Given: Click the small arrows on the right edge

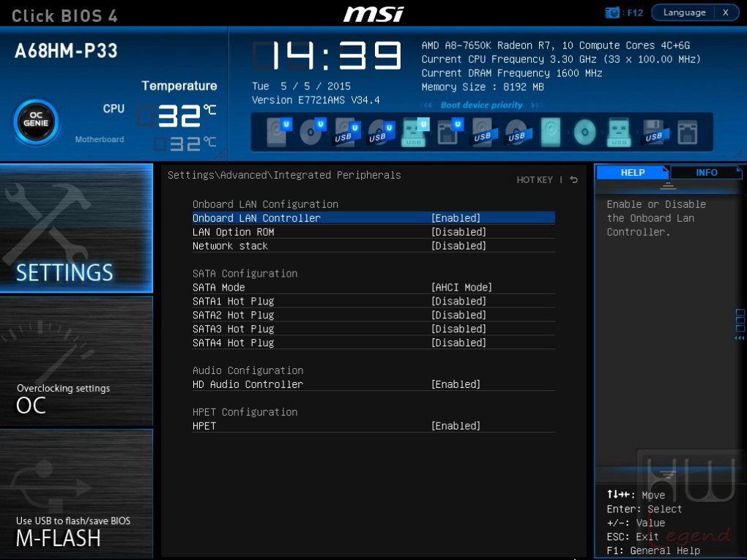Looking at the screenshot, I should click(739, 338).
